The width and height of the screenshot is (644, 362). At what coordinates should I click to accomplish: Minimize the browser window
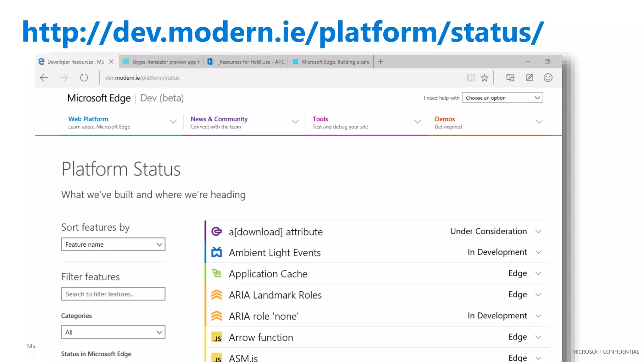click(528, 62)
